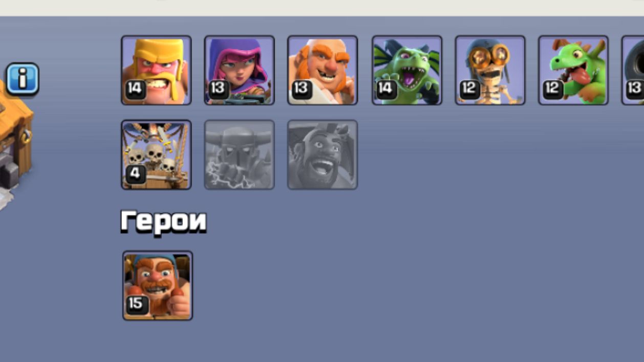644x362 pixels.
Task: Choose the Beta Minion troop icon
Action: 407,70
